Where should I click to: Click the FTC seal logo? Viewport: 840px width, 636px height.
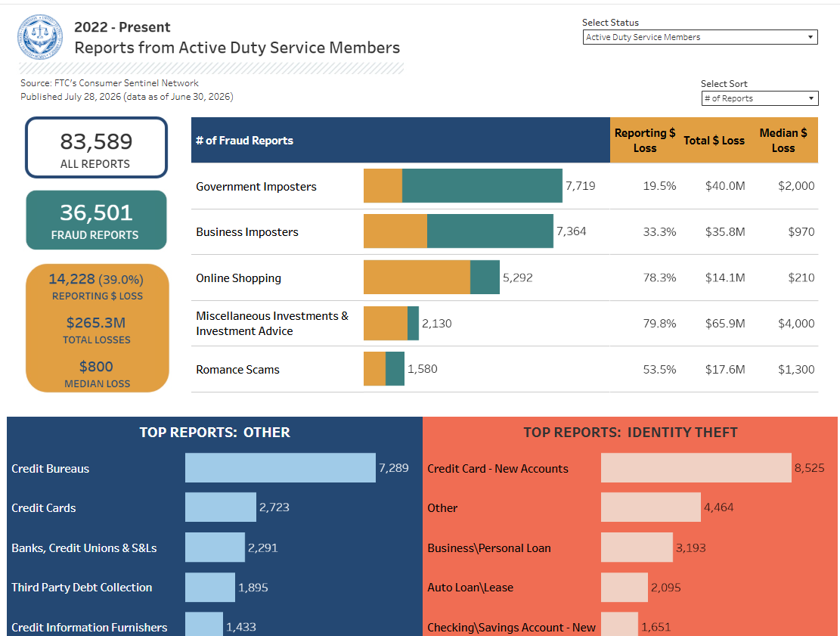pos(40,37)
